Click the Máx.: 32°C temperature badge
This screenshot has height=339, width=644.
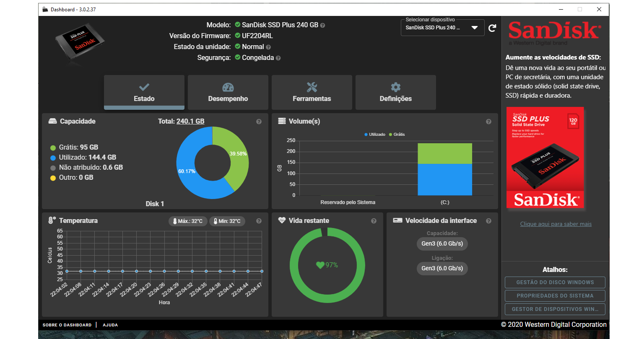[188, 221]
